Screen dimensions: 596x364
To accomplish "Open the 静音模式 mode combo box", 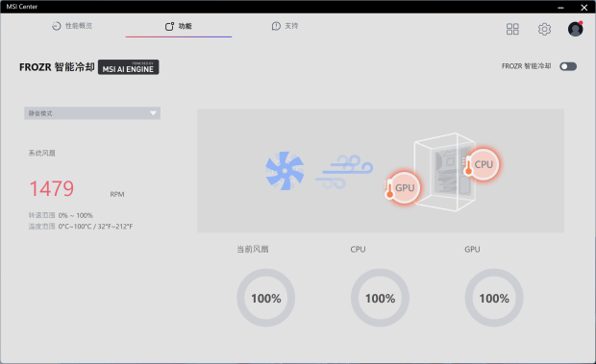I will tap(92, 113).
